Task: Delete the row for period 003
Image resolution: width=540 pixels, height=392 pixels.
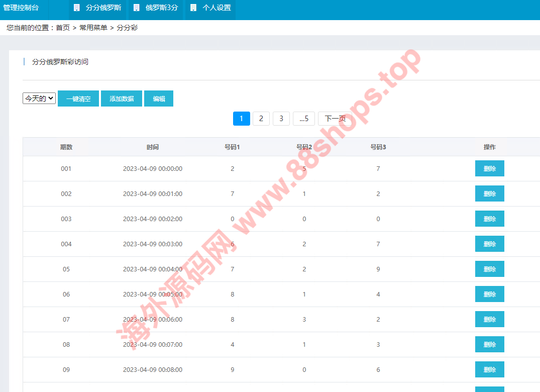Action: (x=489, y=219)
